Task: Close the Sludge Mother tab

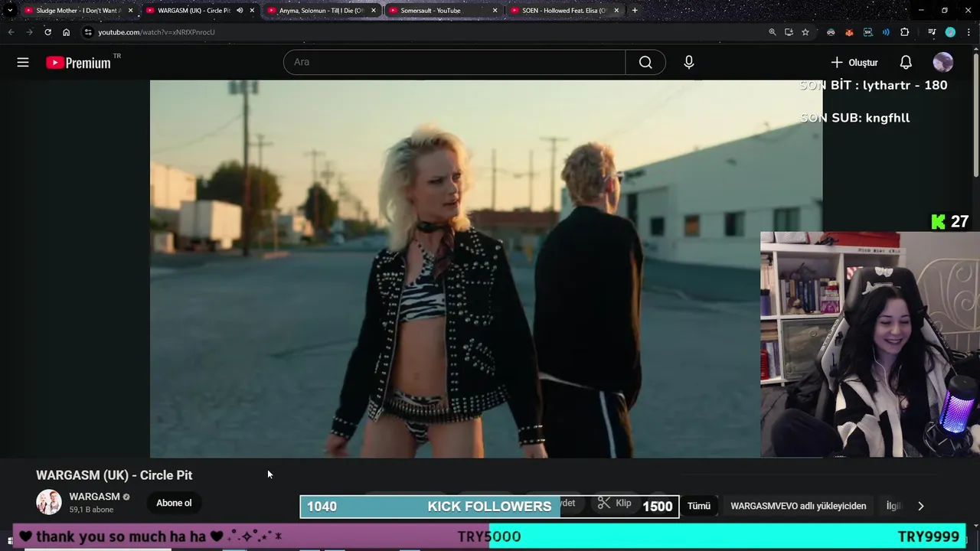Action: pos(130,11)
